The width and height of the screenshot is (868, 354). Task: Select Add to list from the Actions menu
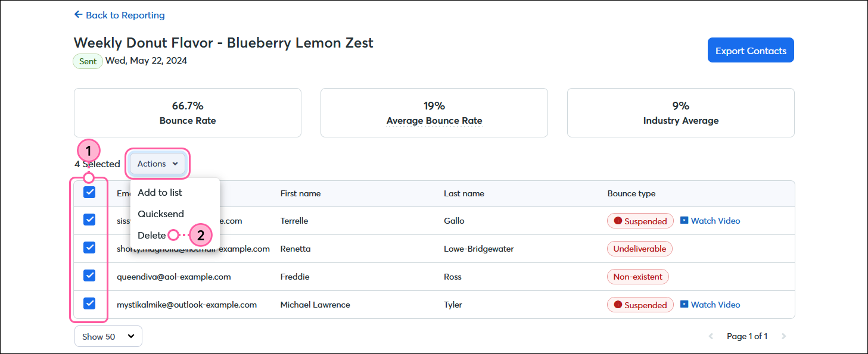[160, 192]
